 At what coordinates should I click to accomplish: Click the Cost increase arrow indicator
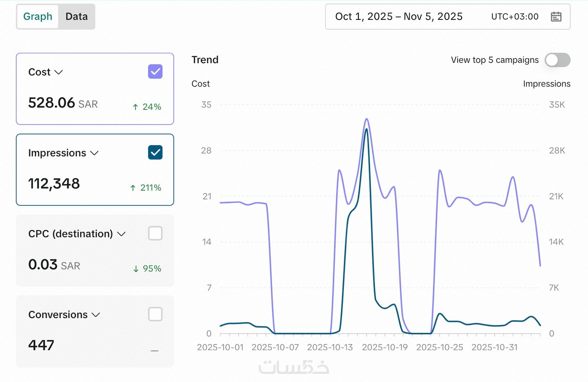tap(135, 107)
